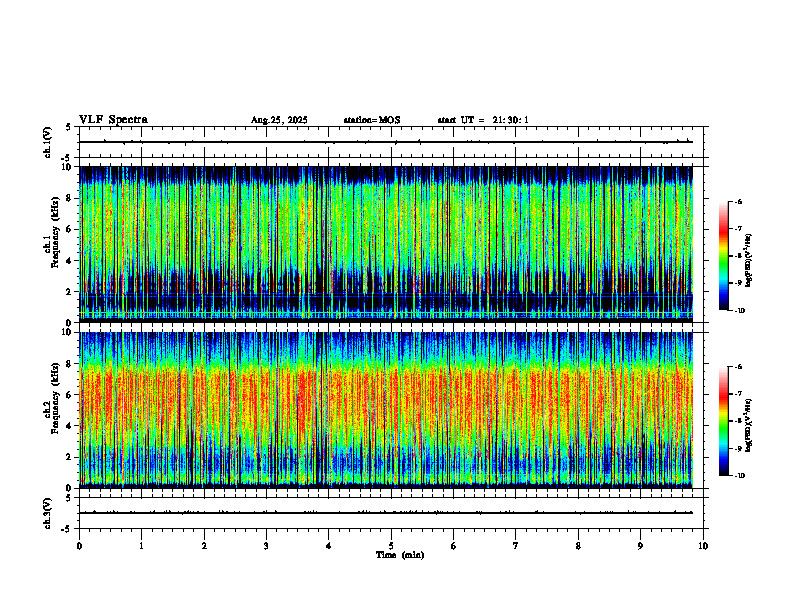Click the "2" kHz tick of ch.2 spectrogram
Viewport: 792px width, 612px height.
click(x=69, y=457)
